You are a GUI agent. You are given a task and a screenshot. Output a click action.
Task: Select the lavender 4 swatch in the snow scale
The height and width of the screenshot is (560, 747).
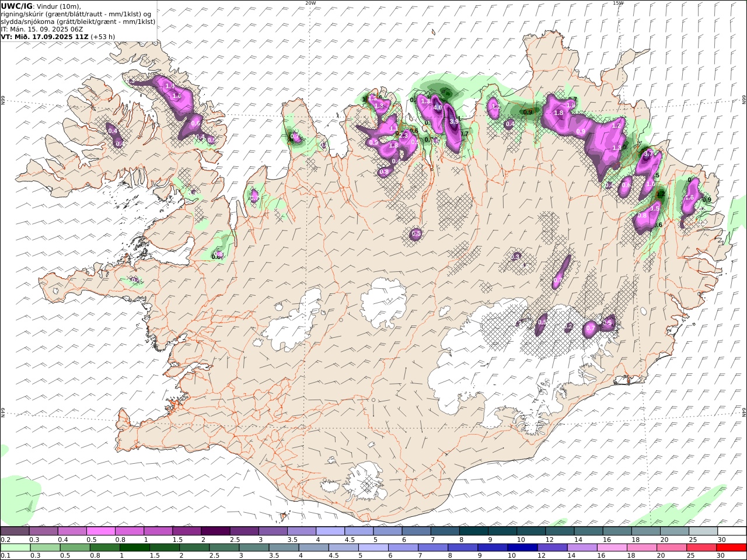pos(330,531)
